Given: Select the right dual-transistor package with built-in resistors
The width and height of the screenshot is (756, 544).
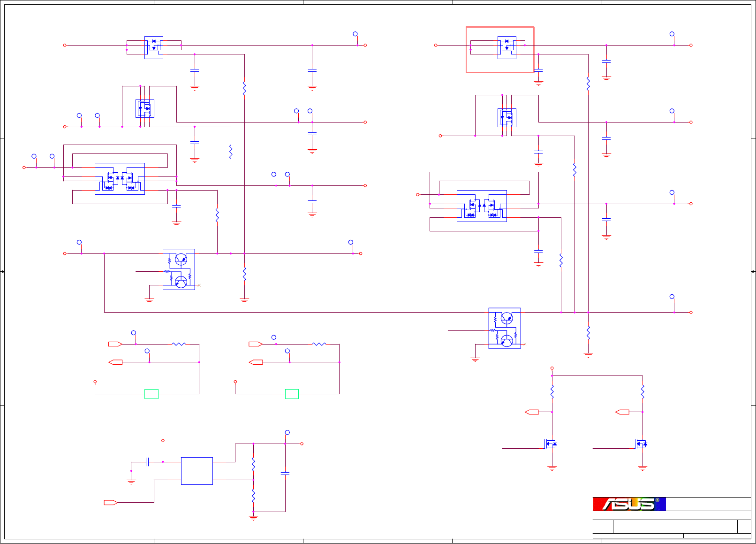Looking at the screenshot, I should [505, 328].
